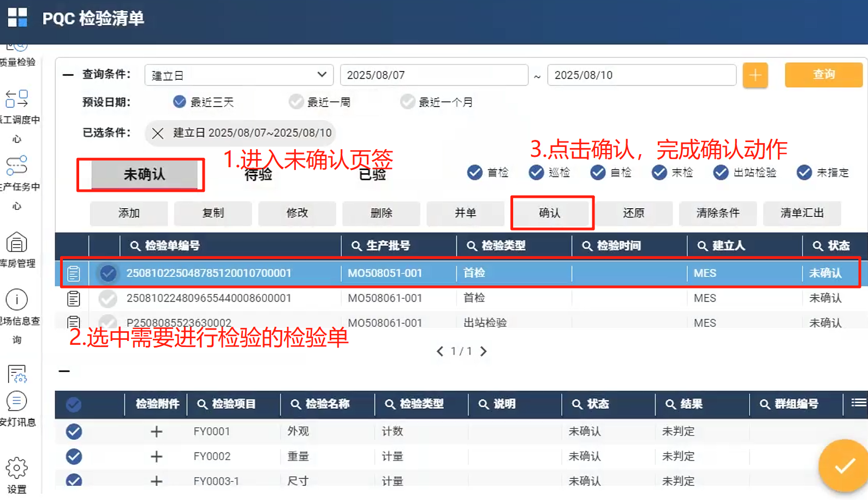This screenshot has width=868, height=500.
Task: Click the document settings sidebar icon
Action: coord(17,374)
